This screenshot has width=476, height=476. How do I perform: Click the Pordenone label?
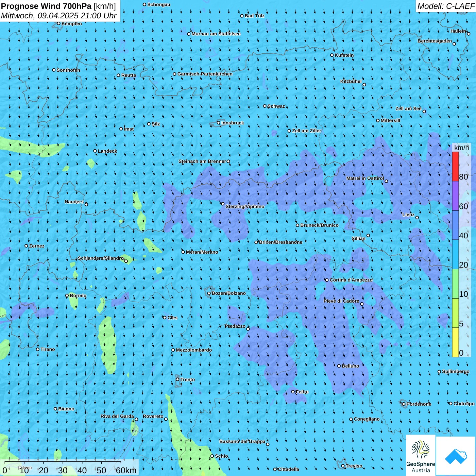(419, 404)
